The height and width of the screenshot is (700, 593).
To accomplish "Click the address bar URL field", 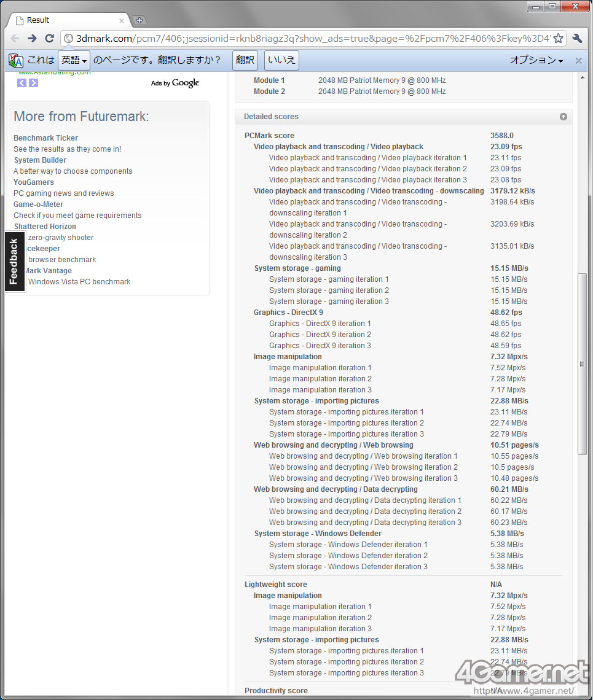I will (x=313, y=39).
